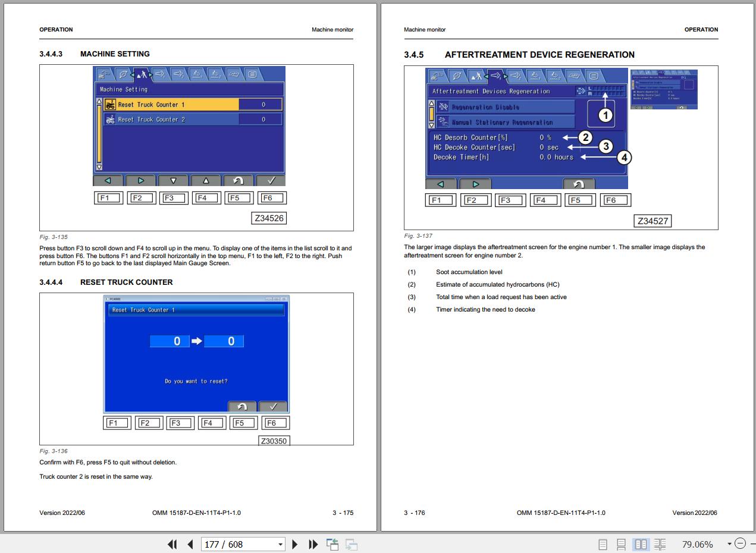Image resolution: width=756 pixels, height=553 pixels.
Task: Click 'OMM 15187-D-EN-11T4-P1-1.0' in the right page footer
Action: pos(561,513)
